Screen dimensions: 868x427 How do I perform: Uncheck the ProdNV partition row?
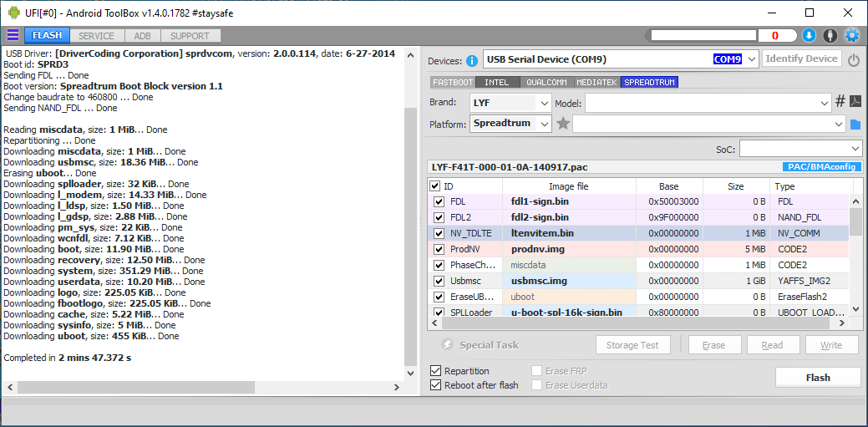coord(439,249)
